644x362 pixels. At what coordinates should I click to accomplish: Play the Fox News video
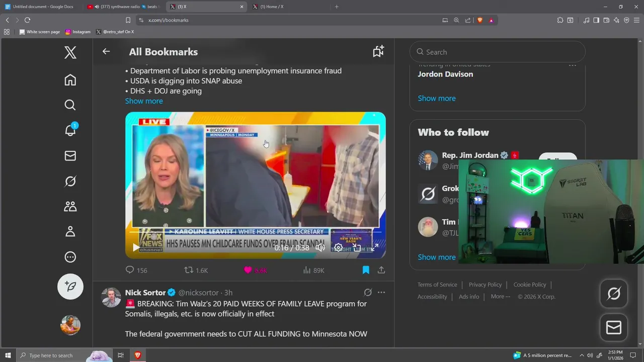point(135,247)
